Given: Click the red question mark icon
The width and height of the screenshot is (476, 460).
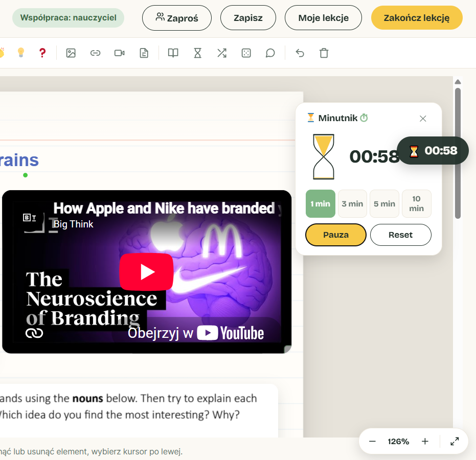Looking at the screenshot, I should point(42,53).
